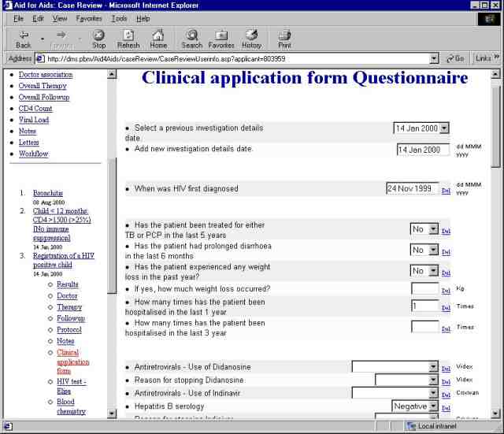Expand Use of Didanosine dropdown
504x434 pixels.
pyautogui.click(x=433, y=367)
